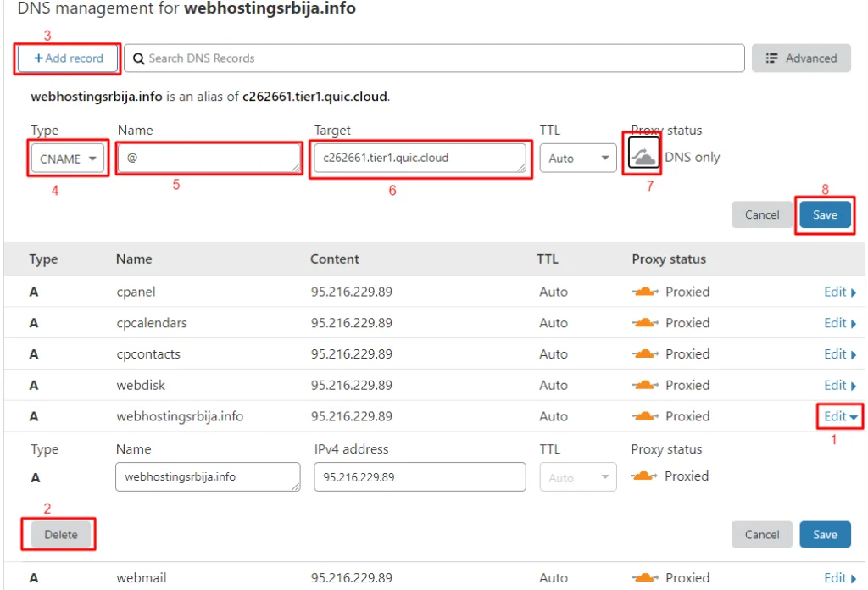Click the Target field c262661.tier1.quic.cloud

point(420,159)
